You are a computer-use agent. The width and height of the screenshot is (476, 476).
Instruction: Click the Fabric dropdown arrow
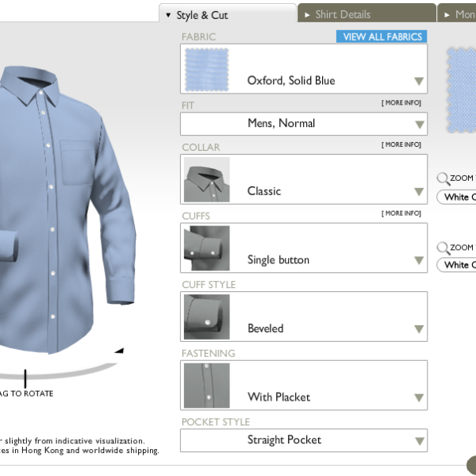pyautogui.click(x=419, y=81)
